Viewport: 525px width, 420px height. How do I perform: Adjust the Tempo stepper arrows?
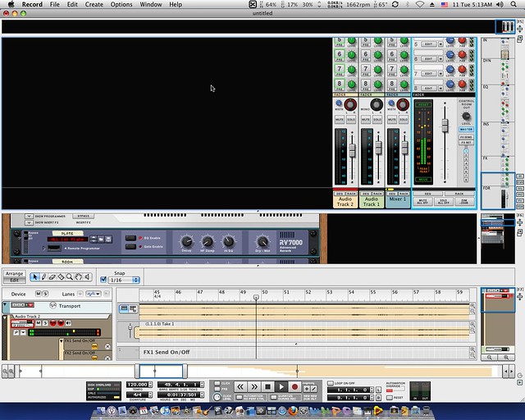tap(150, 385)
